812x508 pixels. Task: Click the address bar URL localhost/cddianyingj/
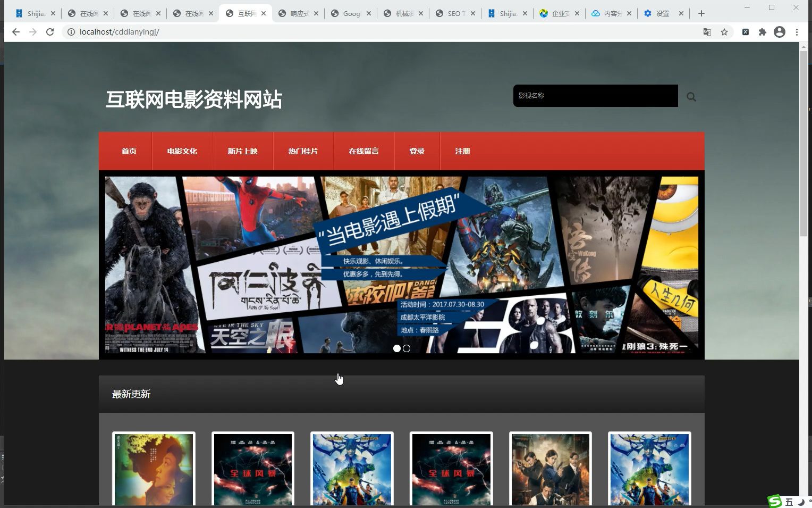coord(119,32)
